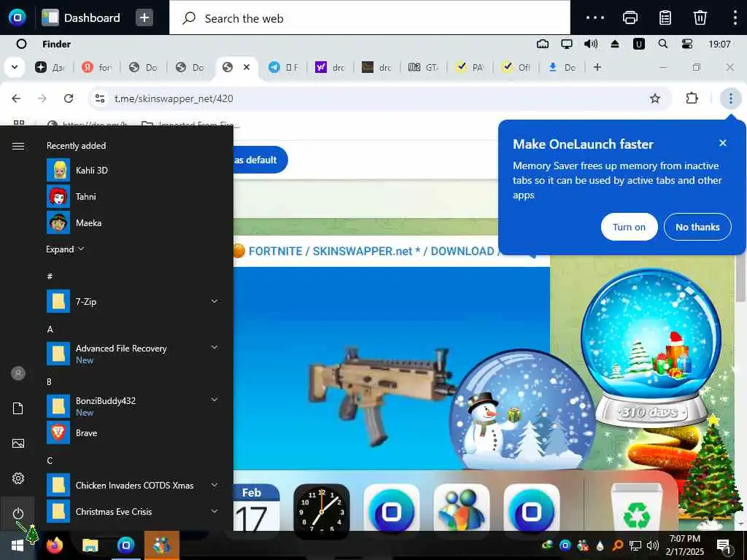
Task: Click the Finder bar eject icon
Action: coord(614,44)
